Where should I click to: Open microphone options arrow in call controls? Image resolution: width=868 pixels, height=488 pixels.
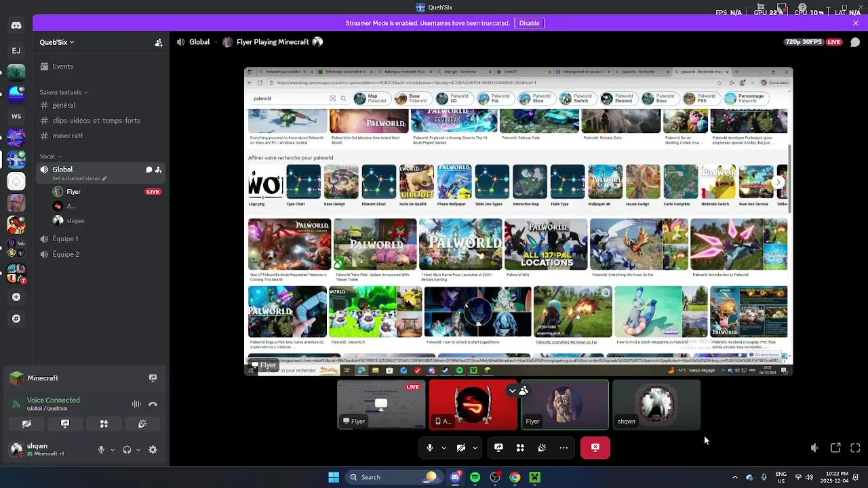point(444,447)
